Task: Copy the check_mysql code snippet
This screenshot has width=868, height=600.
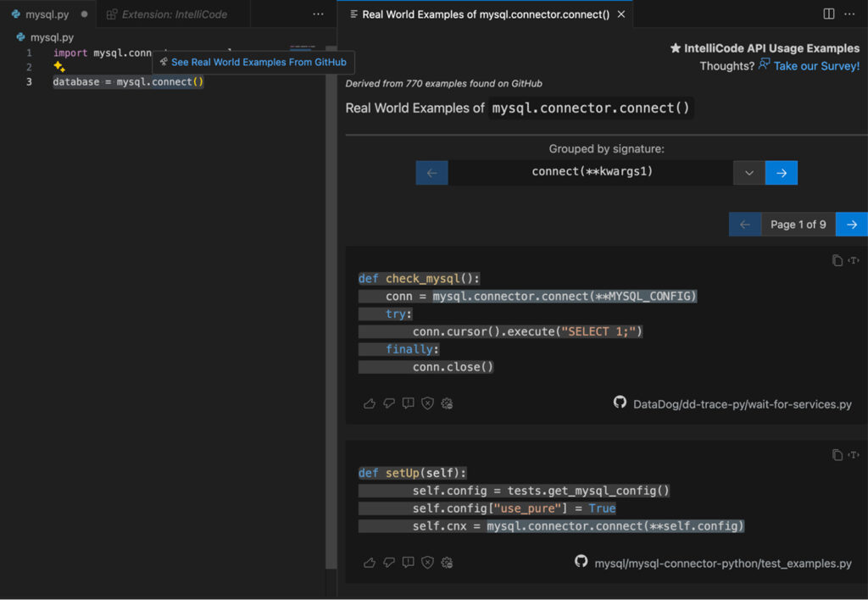Action: (x=838, y=260)
